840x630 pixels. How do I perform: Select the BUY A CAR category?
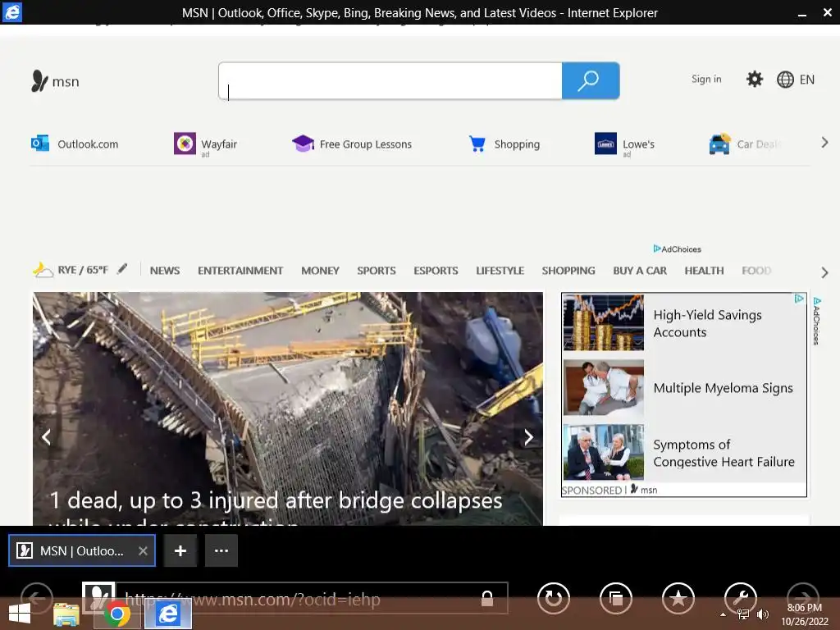coord(640,271)
